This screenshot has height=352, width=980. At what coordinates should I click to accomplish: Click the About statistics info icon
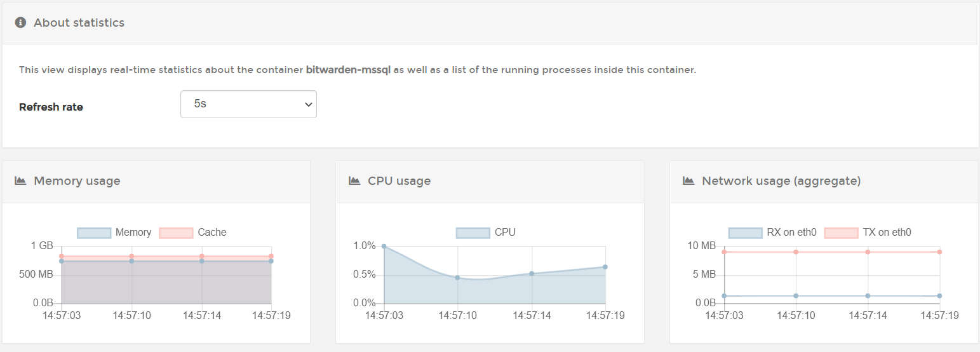(20, 23)
